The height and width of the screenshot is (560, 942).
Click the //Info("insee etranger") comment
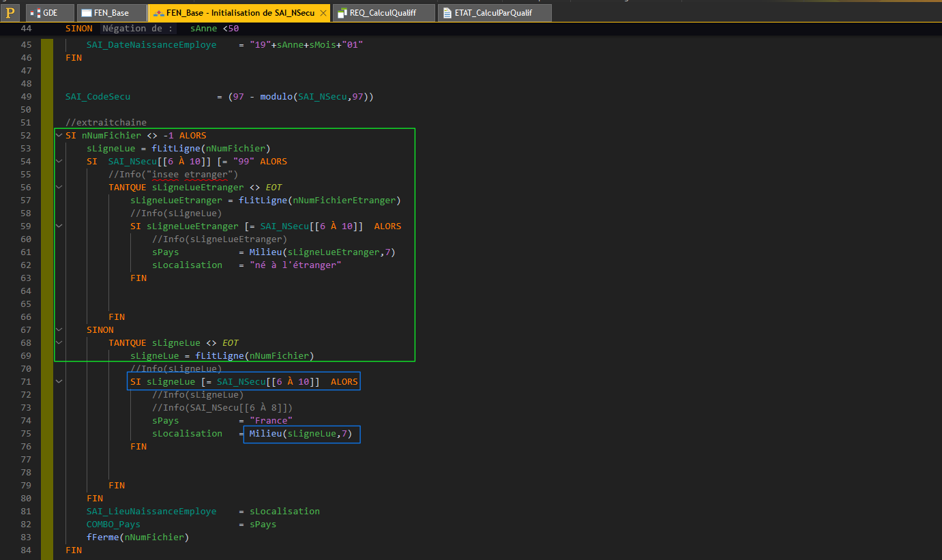point(173,175)
